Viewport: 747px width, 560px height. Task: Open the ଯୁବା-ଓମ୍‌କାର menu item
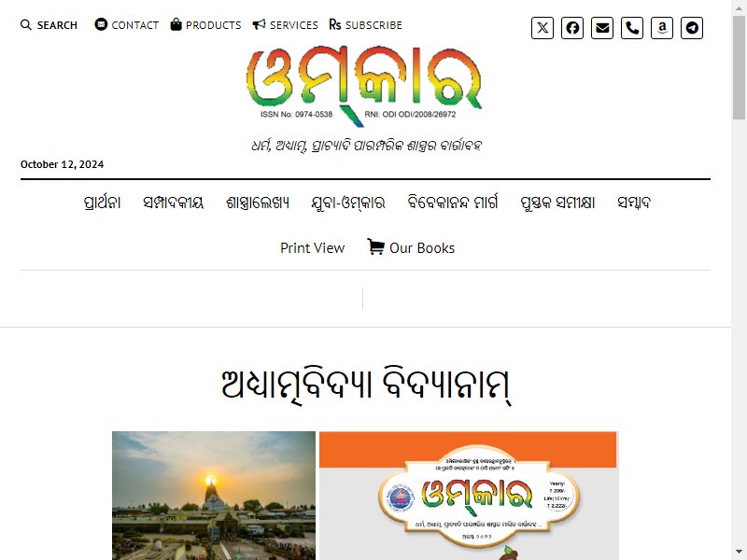347,203
